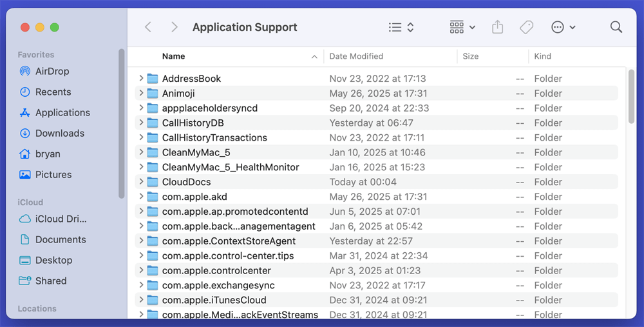Expand the CleanMyMac_5 folder
Screen dimensions: 644x327
pyautogui.click(x=141, y=152)
